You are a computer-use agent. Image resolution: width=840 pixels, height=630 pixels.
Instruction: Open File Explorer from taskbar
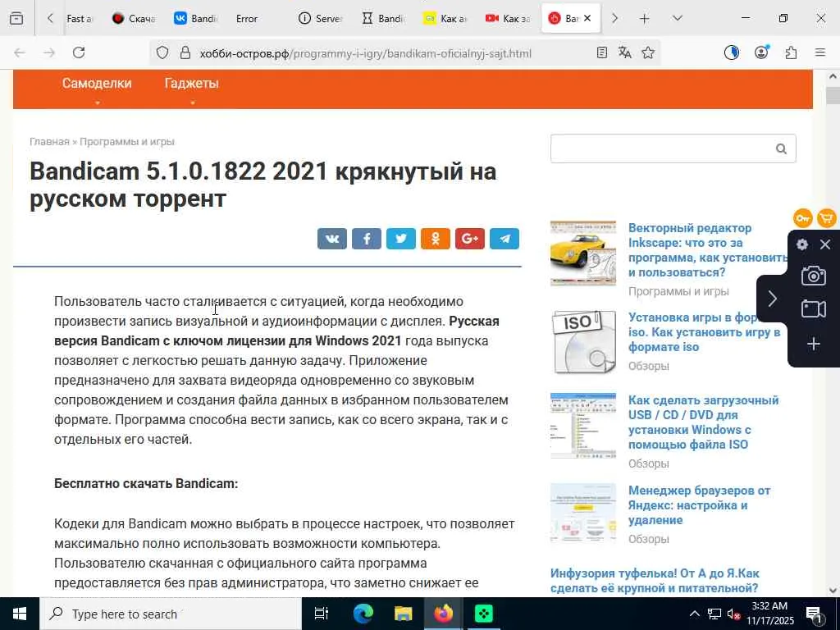(403, 614)
